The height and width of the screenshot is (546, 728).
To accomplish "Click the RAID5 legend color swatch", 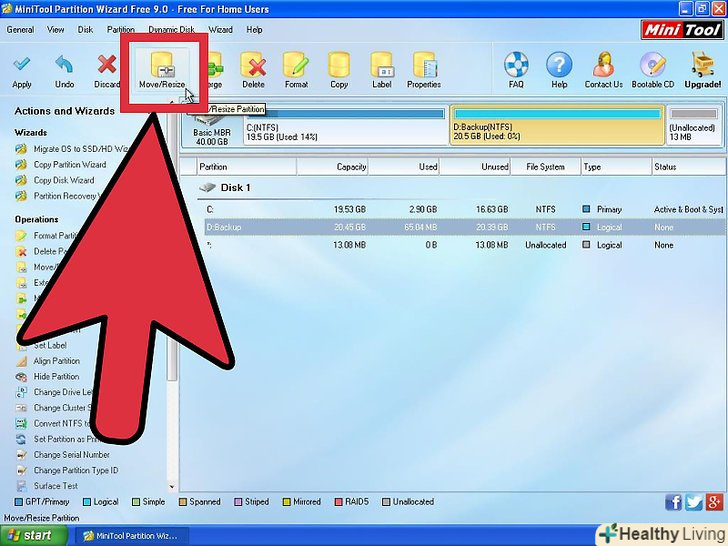I will tap(338, 502).
